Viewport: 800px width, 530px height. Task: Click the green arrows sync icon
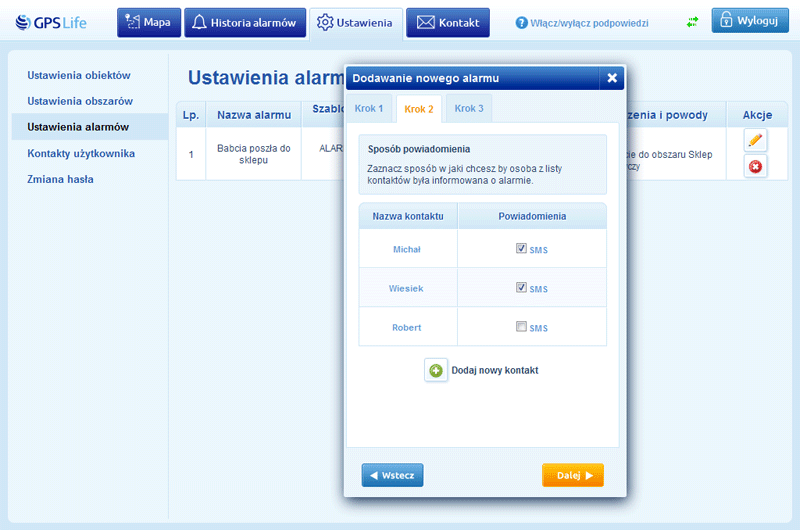692,22
